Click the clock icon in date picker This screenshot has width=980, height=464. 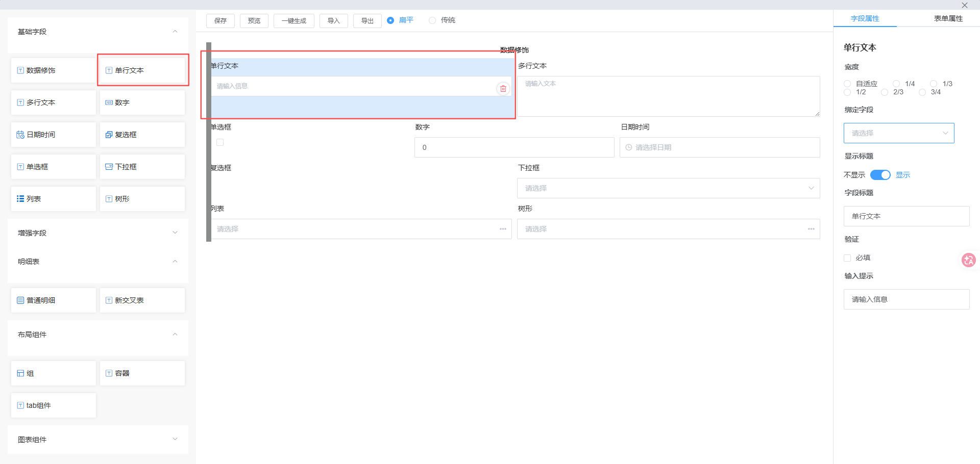629,147
